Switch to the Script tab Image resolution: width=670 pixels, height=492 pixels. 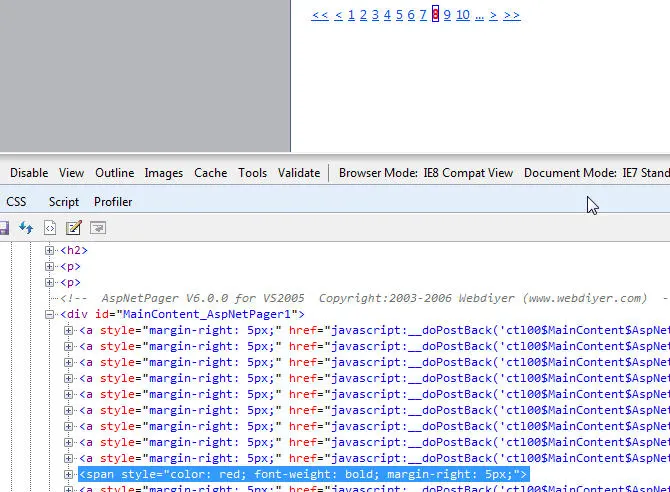64,202
